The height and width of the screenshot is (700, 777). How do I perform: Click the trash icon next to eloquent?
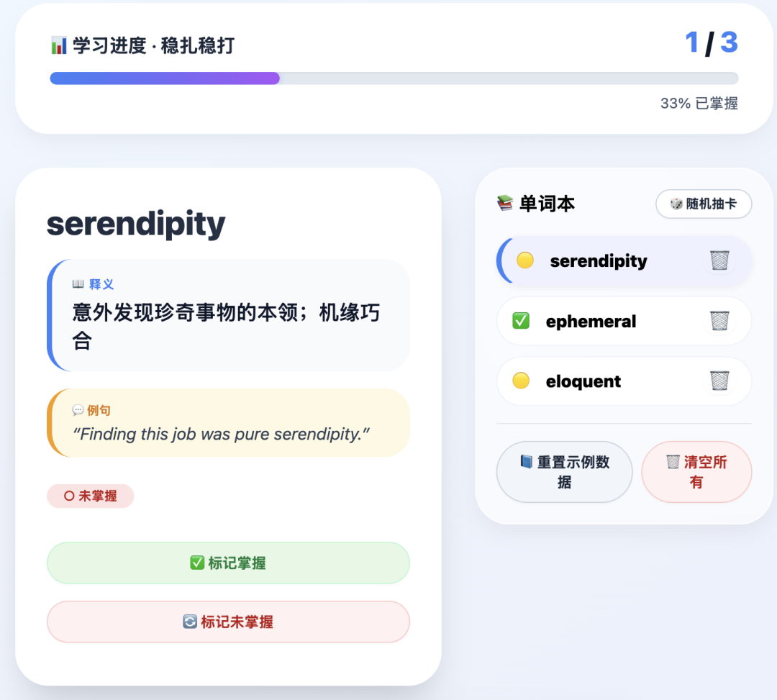pyautogui.click(x=718, y=381)
